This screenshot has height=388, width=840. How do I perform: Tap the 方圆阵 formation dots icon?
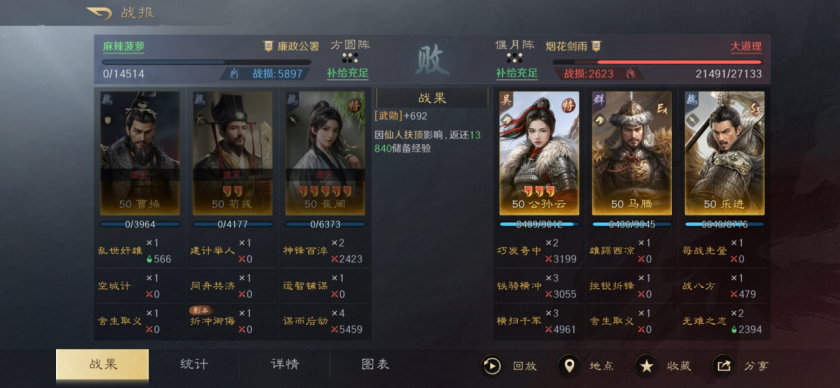tap(350, 58)
